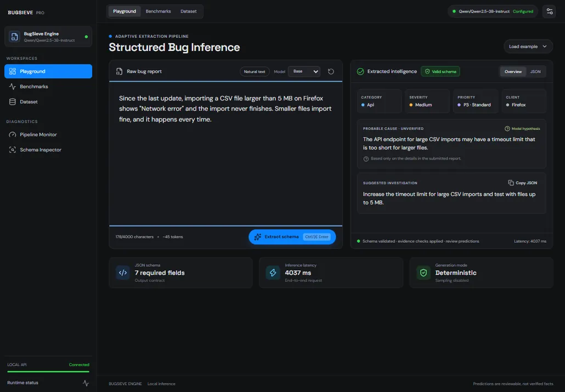Click the Qwen2.5-3B-Instruct Configured model badge
This screenshot has height=392, width=565.
click(493, 11)
